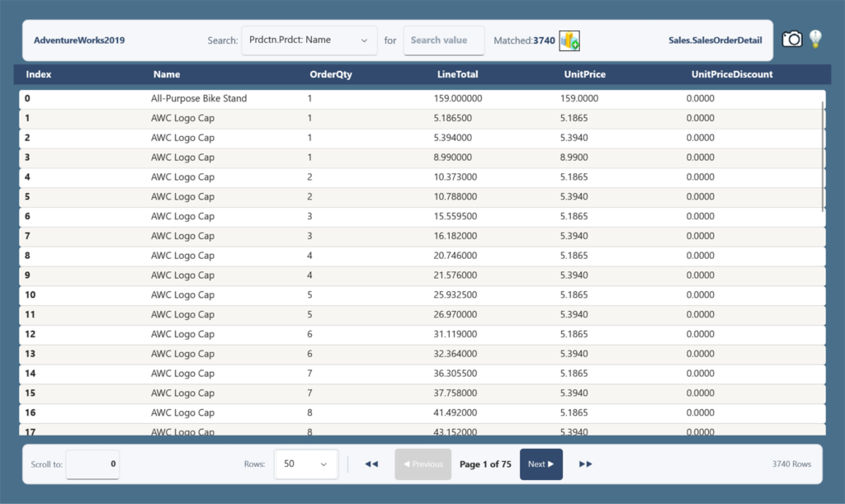Click LineTotal 41.492000
Viewport: 845px width, 504px height.
456,413
